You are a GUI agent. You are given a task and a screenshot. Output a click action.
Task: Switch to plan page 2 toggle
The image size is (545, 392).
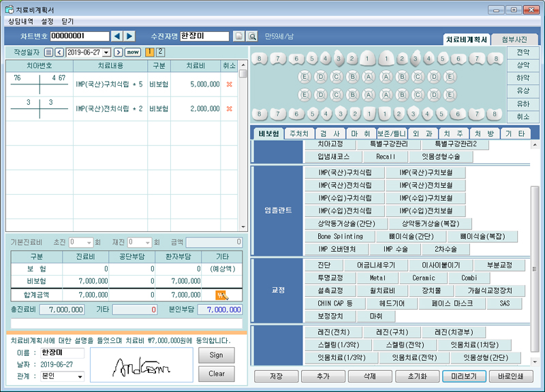(x=160, y=52)
